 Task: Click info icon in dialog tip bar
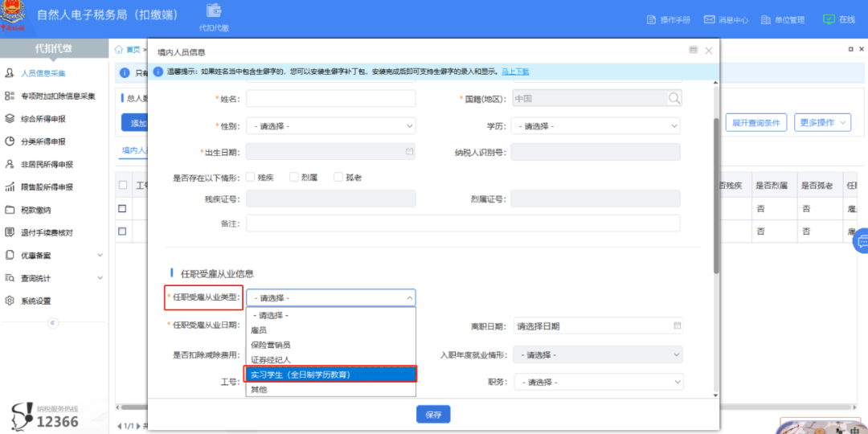[158, 72]
